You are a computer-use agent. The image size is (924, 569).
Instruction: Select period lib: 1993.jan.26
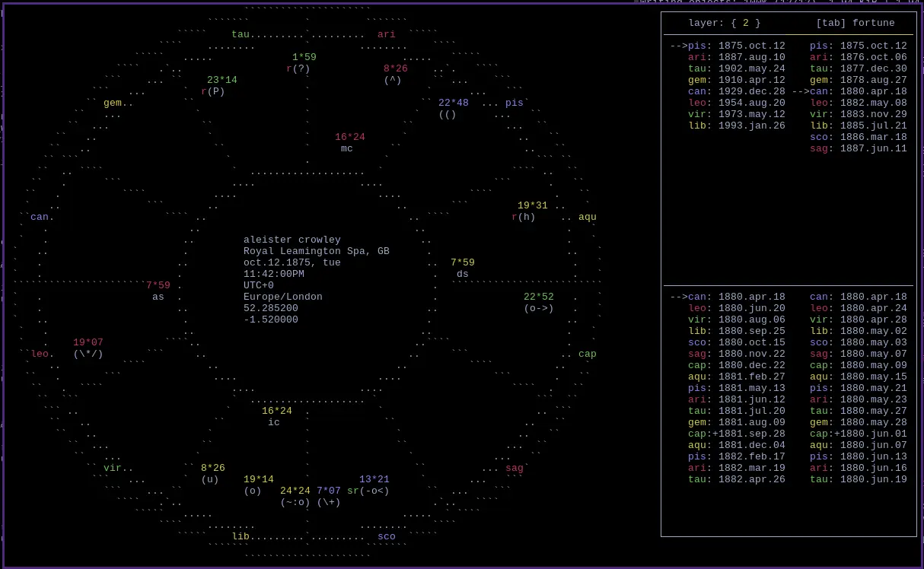[737, 126]
